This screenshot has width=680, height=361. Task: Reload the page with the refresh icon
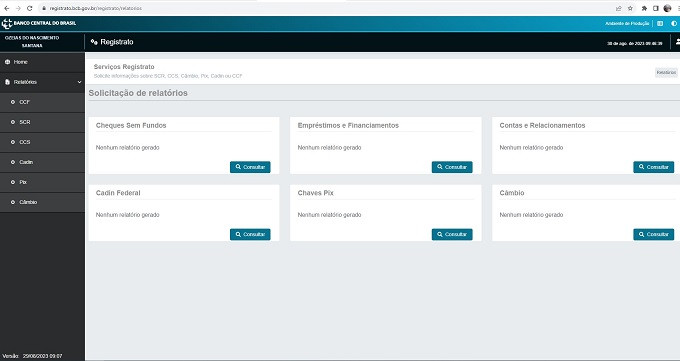(29, 8)
